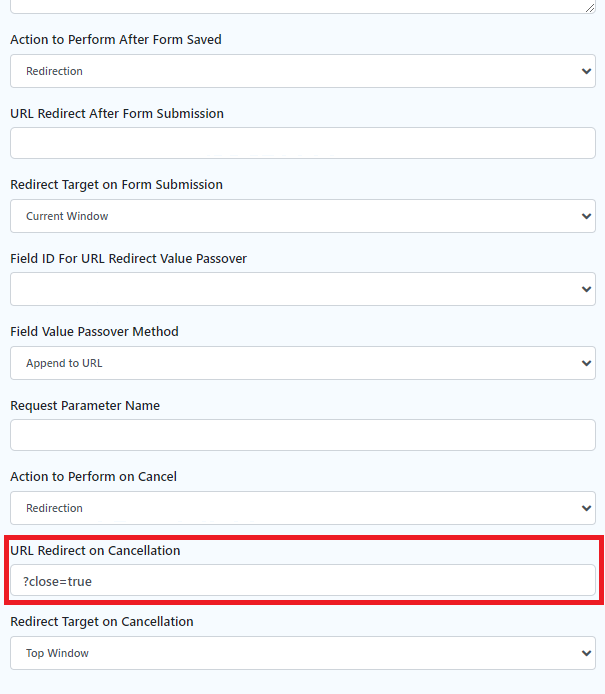Click the field containing ?close=true
The height and width of the screenshot is (694, 605).
pyautogui.click(x=302, y=580)
